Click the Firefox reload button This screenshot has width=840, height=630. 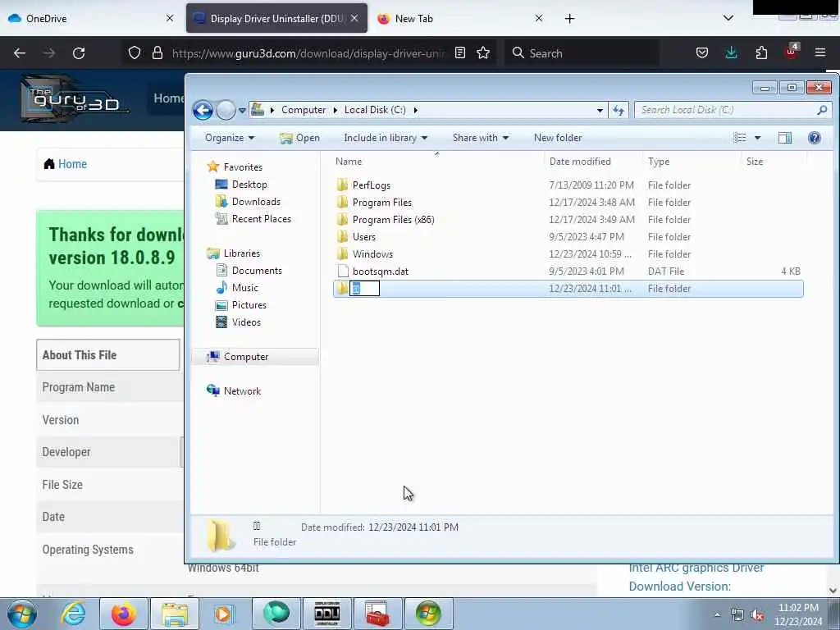pyautogui.click(x=79, y=53)
